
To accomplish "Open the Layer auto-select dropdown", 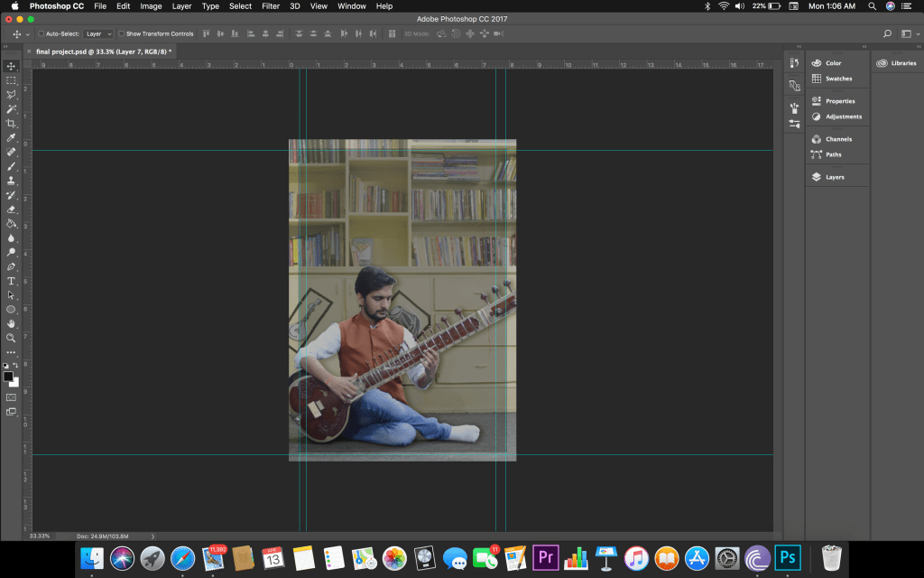I will click(x=98, y=33).
